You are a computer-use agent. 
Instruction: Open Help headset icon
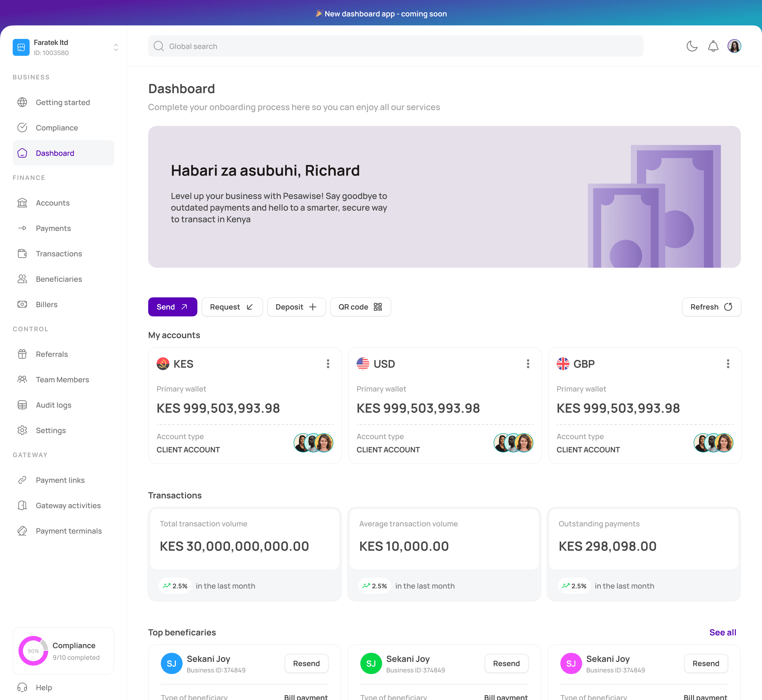tap(22, 687)
